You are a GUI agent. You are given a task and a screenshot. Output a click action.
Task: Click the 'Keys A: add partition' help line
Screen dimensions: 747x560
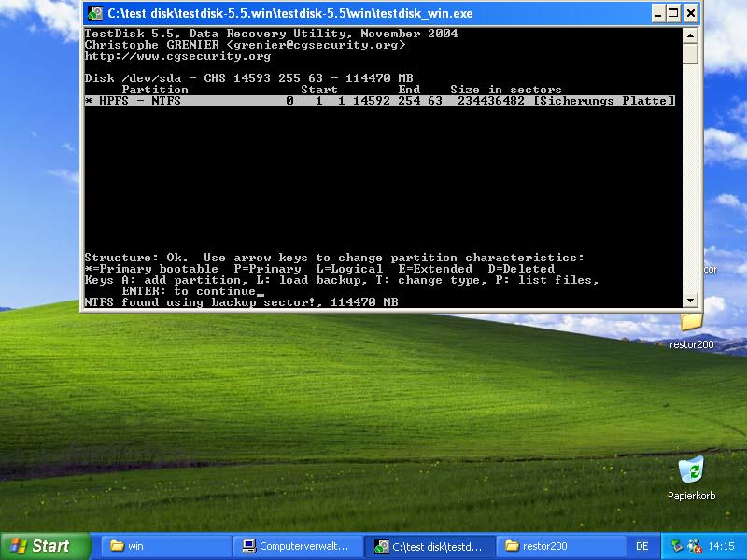coord(342,280)
